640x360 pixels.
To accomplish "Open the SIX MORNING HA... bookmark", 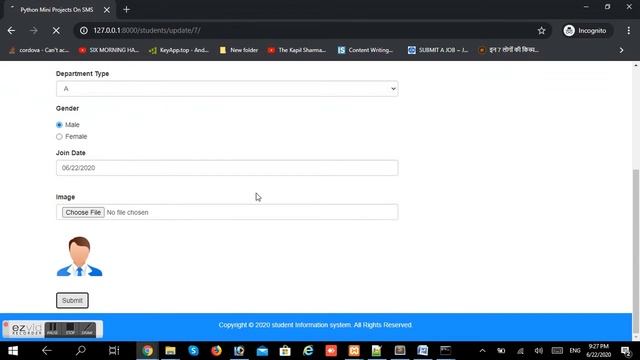I will (109, 50).
